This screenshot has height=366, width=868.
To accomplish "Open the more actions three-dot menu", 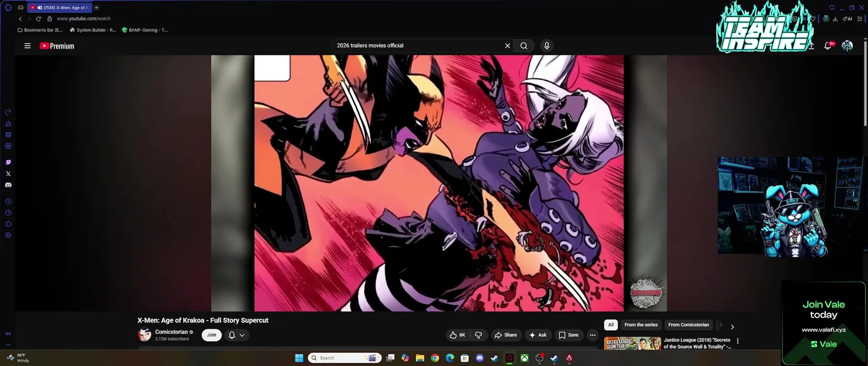I will [592, 335].
